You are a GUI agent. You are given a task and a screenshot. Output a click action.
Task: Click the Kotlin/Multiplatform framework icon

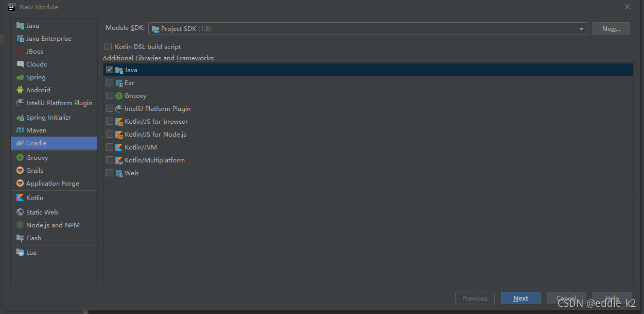[x=119, y=160]
